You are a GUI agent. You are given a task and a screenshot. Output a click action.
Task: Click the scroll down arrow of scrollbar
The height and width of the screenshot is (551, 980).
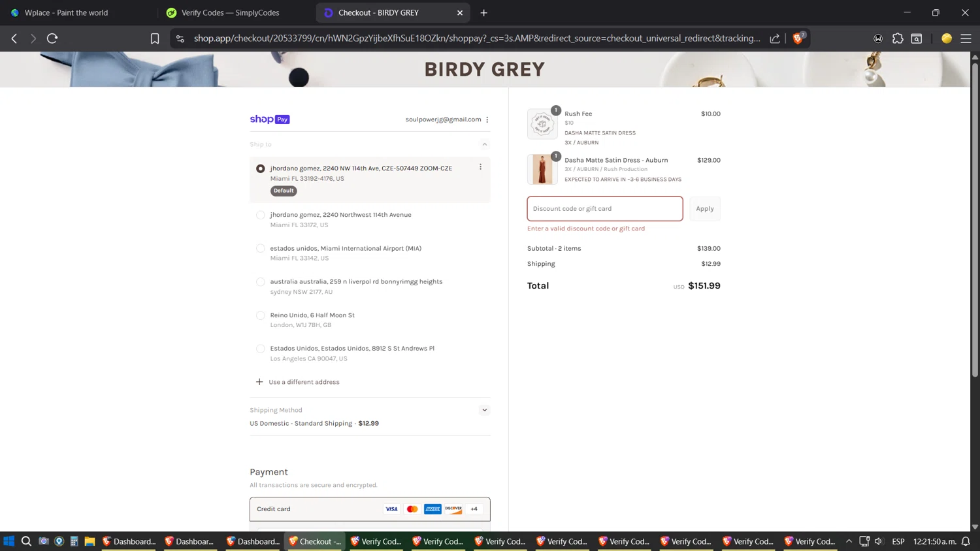tap(975, 527)
